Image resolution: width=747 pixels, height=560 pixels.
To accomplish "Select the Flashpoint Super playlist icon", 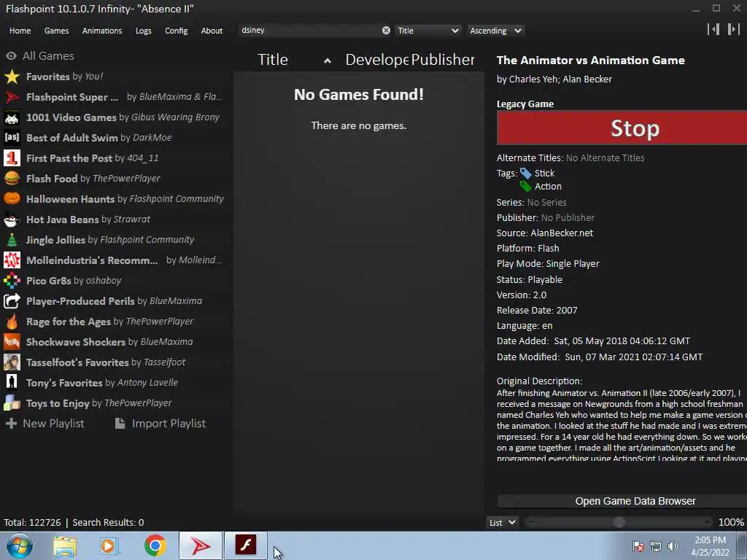I will tap(12, 97).
